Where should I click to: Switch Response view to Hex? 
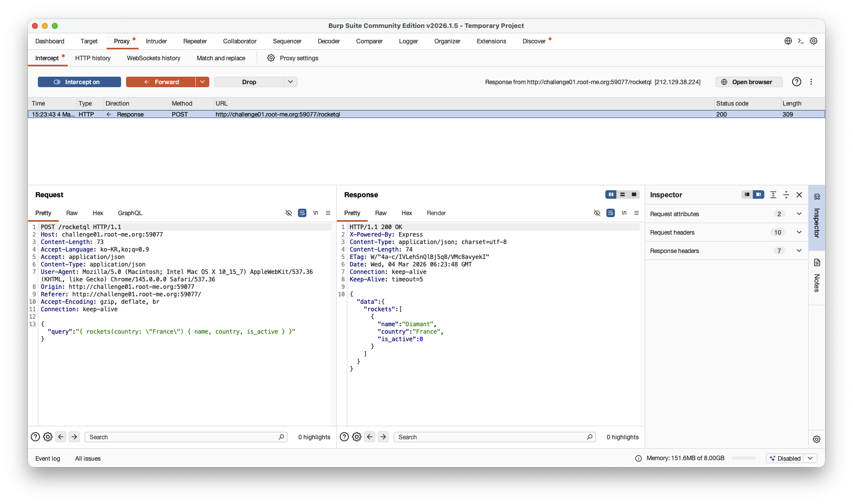(x=407, y=213)
